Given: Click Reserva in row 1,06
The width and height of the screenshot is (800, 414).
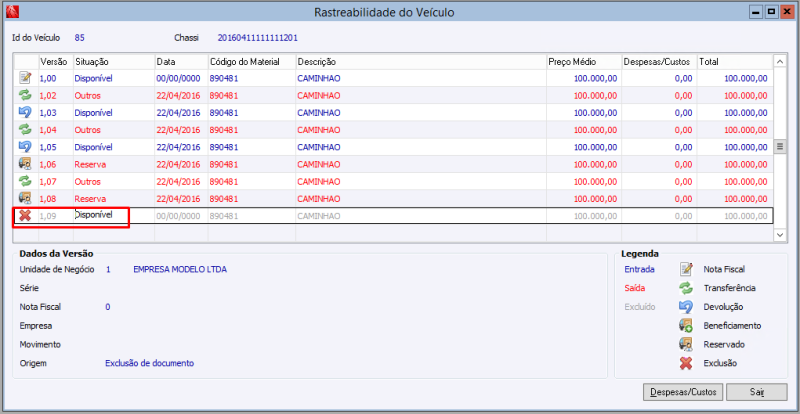Looking at the screenshot, I should [x=90, y=164].
